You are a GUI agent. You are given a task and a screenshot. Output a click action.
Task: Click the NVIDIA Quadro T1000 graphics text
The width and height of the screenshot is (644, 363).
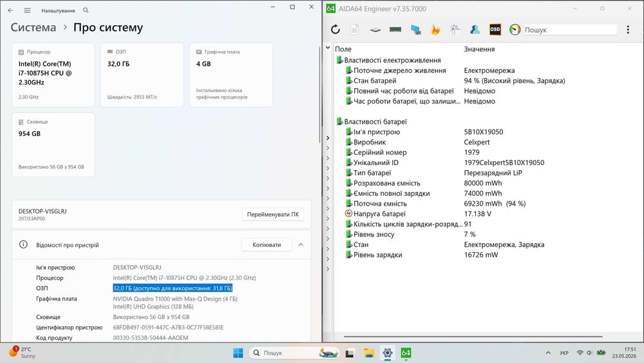coord(175,299)
